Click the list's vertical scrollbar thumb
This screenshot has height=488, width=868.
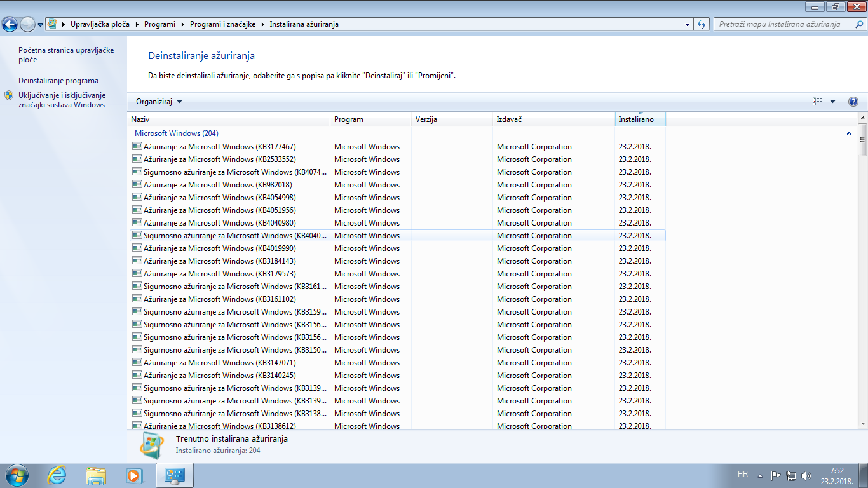[862, 140]
